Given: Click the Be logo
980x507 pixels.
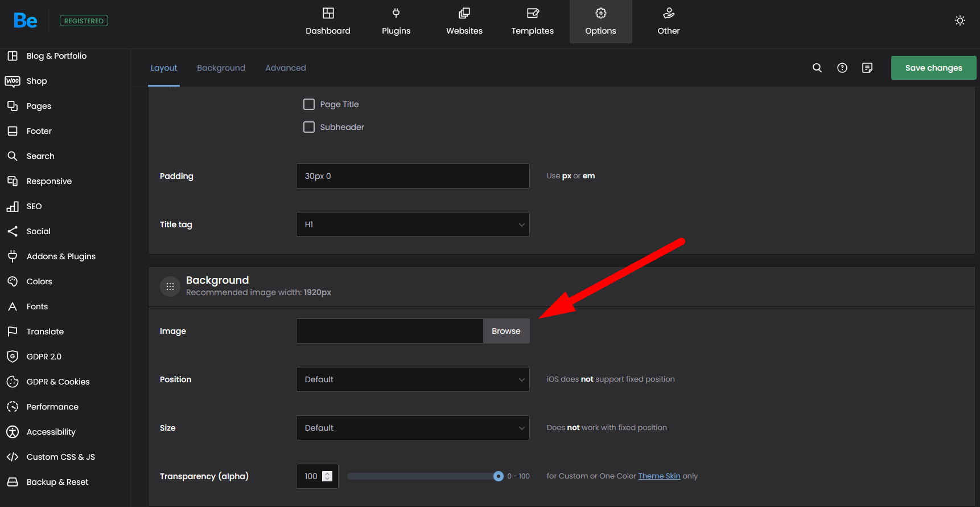Looking at the screenshot, I should [26, 21].
